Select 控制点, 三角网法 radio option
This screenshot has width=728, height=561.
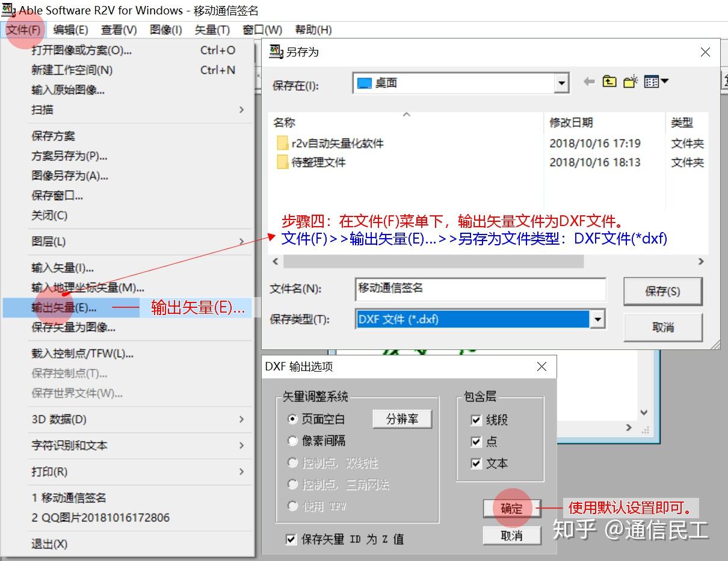[x=293, y=484]
